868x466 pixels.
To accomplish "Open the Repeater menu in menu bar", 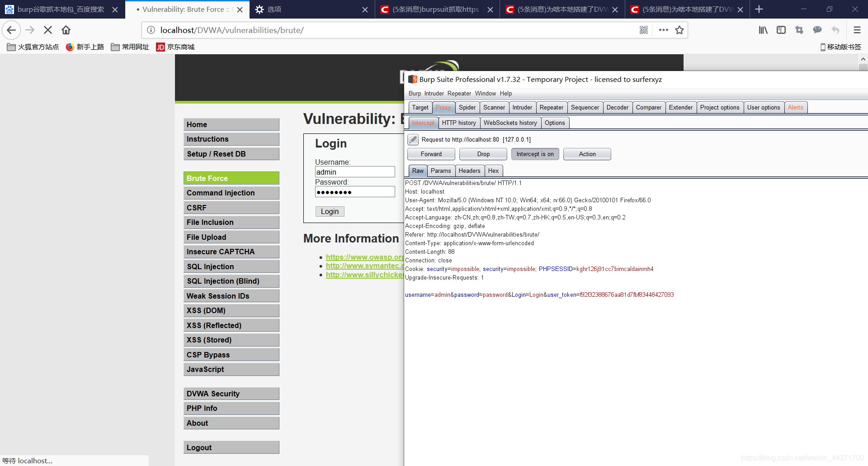I will coord(459,94).
